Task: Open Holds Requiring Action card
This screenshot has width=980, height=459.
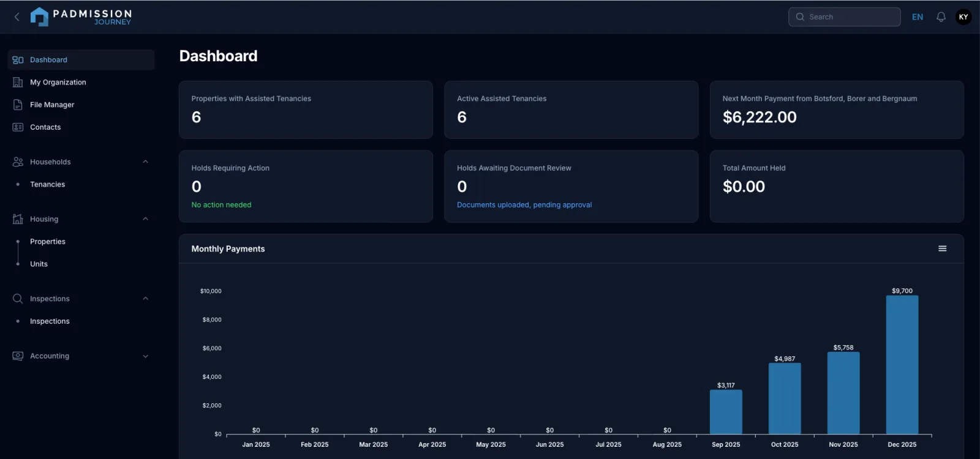Action: click(x=306, y=186)
